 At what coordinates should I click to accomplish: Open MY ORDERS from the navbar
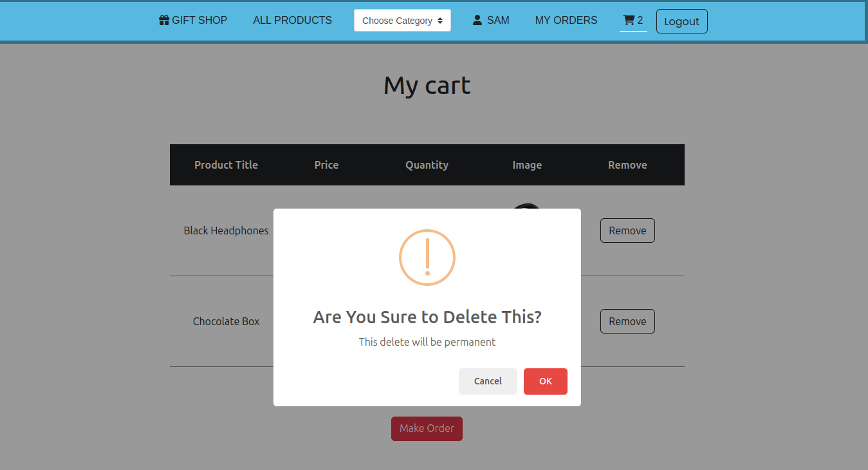566,21
